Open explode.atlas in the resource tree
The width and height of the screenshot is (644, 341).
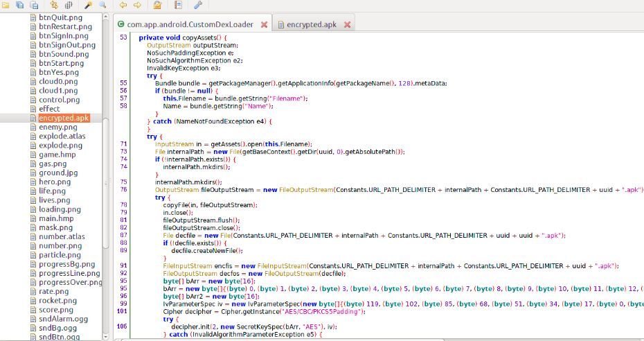coord(61,137)
